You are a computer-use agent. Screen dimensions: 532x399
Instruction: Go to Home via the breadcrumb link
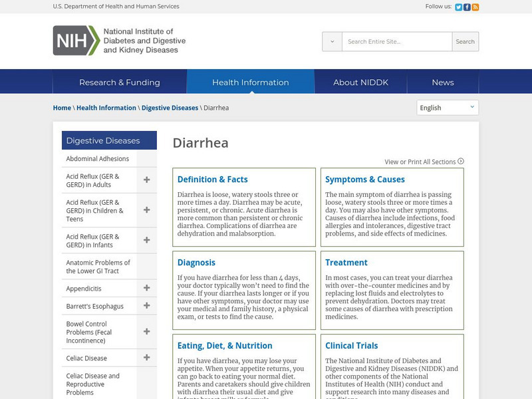point(62,107)
